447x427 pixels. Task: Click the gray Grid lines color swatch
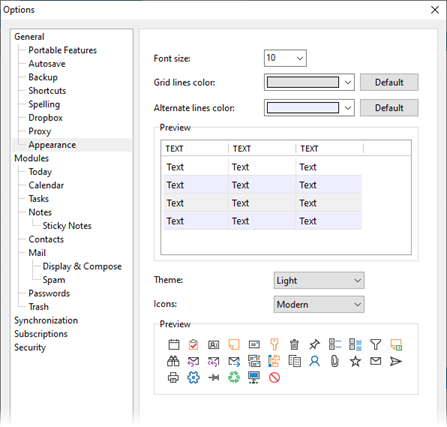point(303,82)
